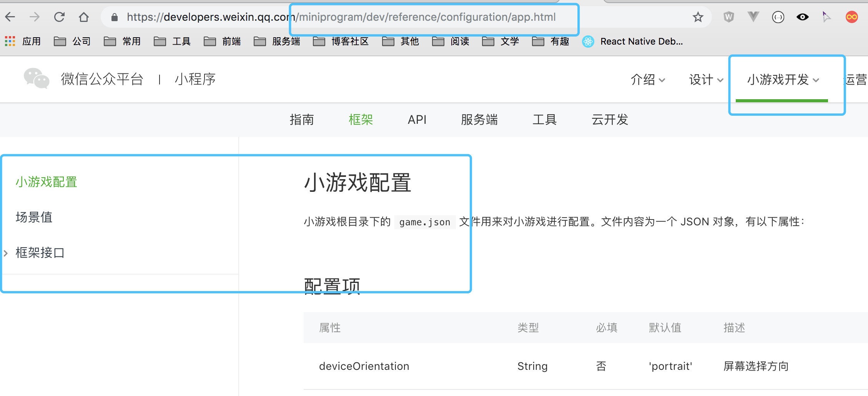The width and height of the screenshot is (868, 396).
Task: Open 场景值 in the sidebar
Action: [34, 217]
